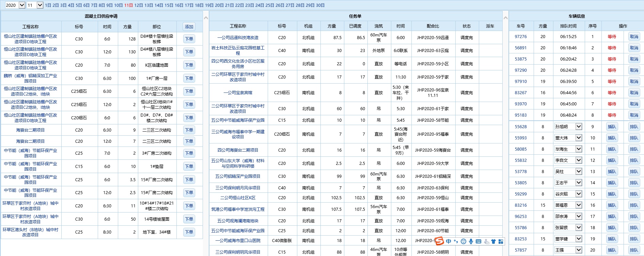Toggle punctuation mode in IME toolbar
The width and height of the screenshot is (644, 256).
pos(456,241)
